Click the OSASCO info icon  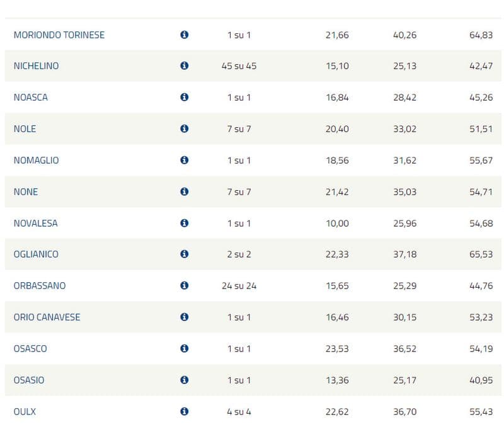[184, 348]
